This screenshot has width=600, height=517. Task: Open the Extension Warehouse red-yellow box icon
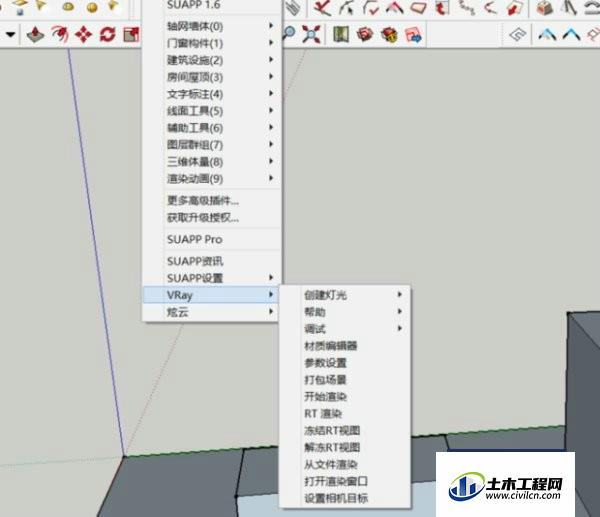tap(389, 35)
